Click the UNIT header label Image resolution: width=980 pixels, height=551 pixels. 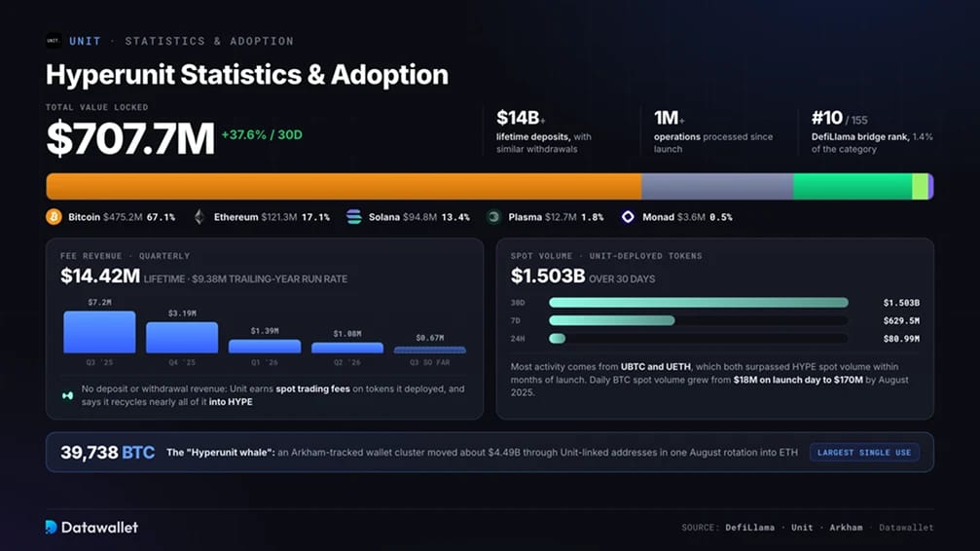tap(85, 41)
